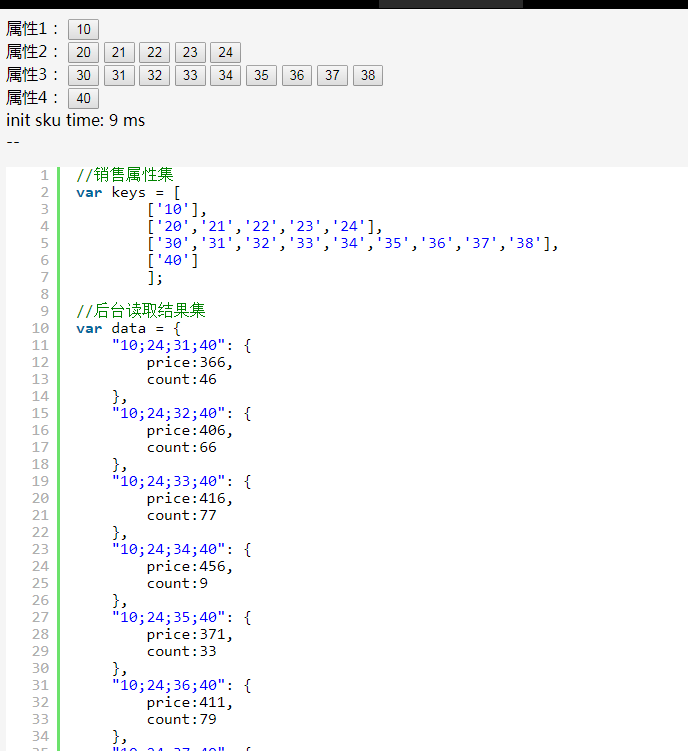Viewport: 688px width, 751px height.
Task: Click the price:456 line
Action: point(190,567)
